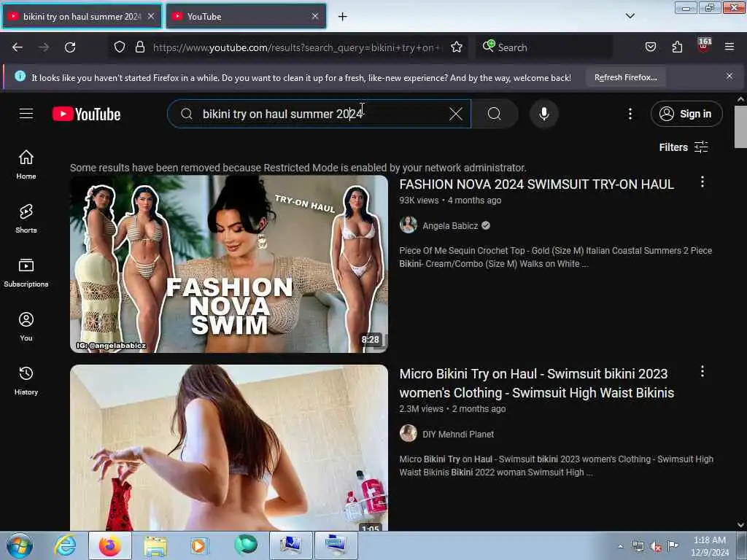Image resolution: width=747 pixels, height=560 pixels.
Task: Switch to the YouTube tab
Action: point(246,16)
